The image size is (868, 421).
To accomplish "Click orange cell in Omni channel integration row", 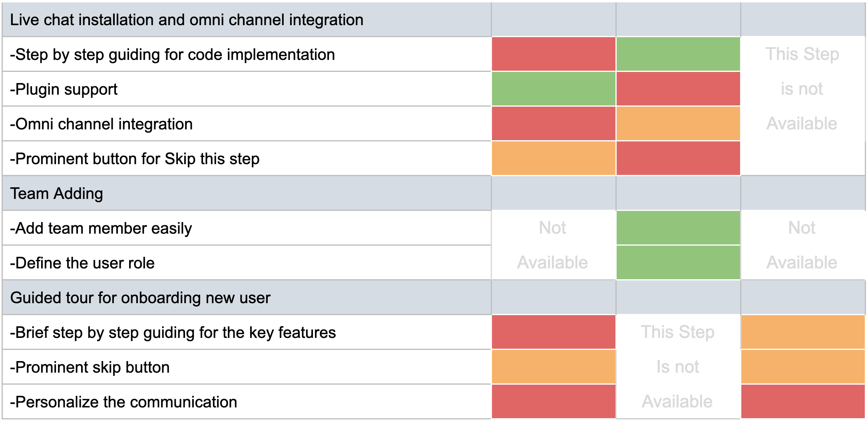I will [678, 124].
